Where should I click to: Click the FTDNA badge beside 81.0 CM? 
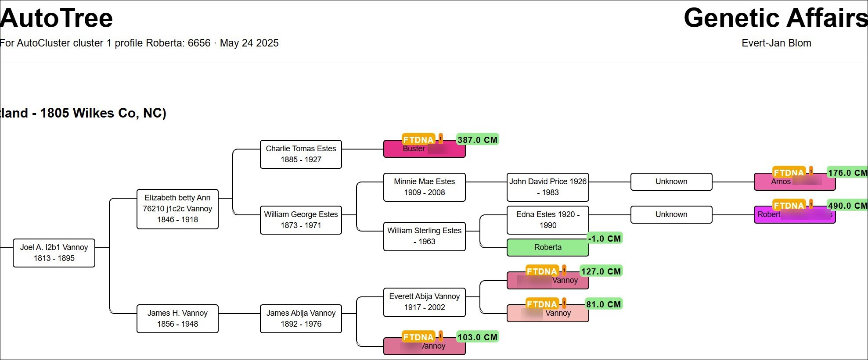542,304
